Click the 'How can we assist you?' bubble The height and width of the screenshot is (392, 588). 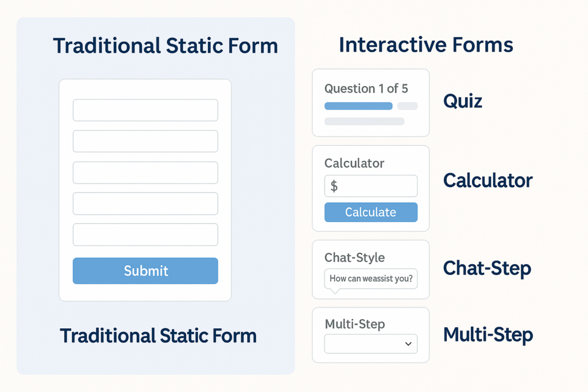pos(371,279)
